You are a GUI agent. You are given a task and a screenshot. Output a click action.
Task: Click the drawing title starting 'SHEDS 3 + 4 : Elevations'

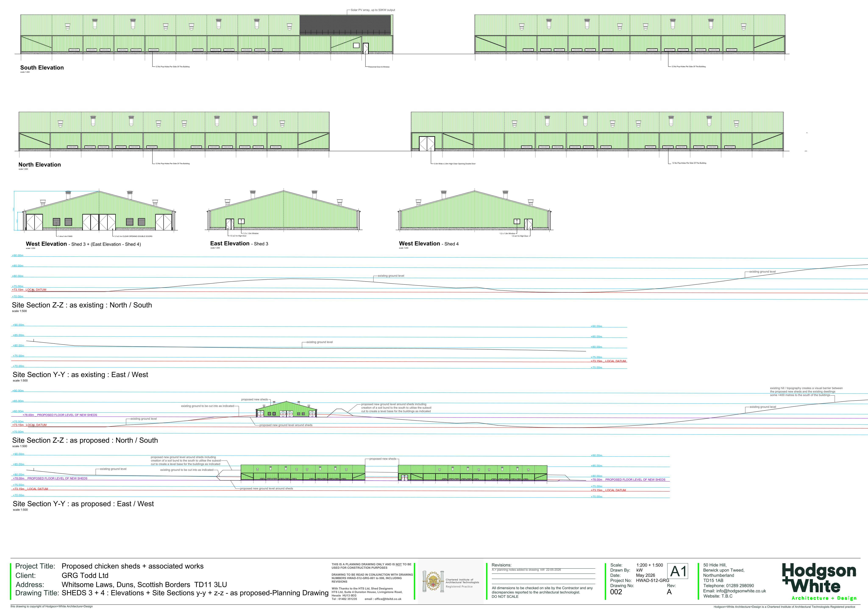click(x=195, y=593)
